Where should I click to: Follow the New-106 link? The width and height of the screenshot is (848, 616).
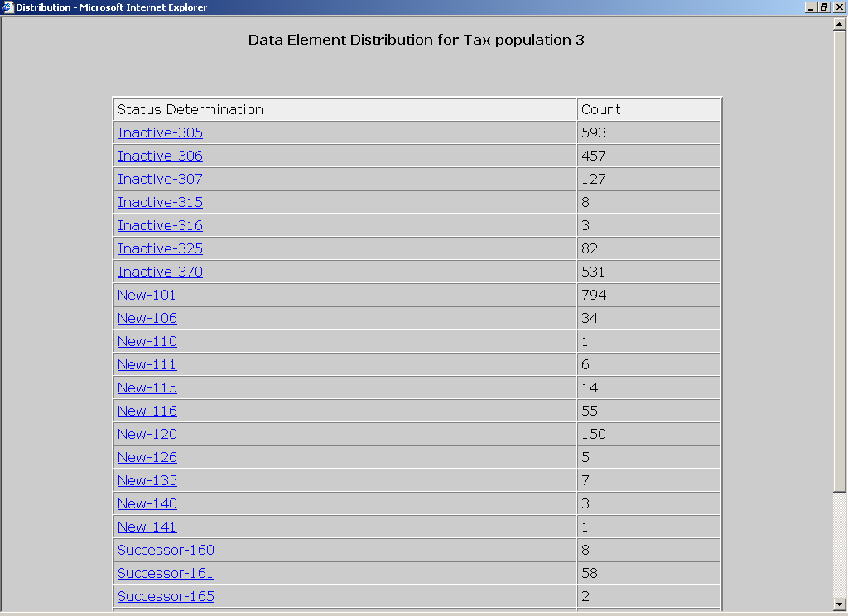[x=147, y=319]
